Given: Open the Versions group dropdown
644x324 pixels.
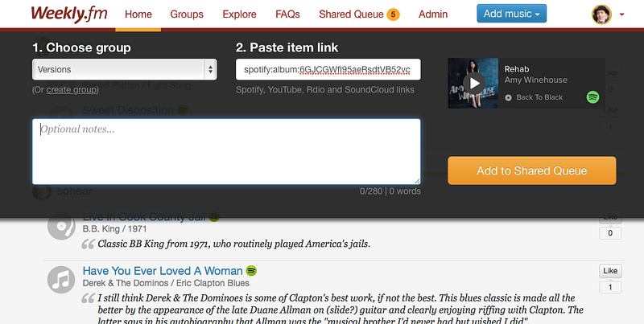Looking at the screenshot, I should [125, 69].
